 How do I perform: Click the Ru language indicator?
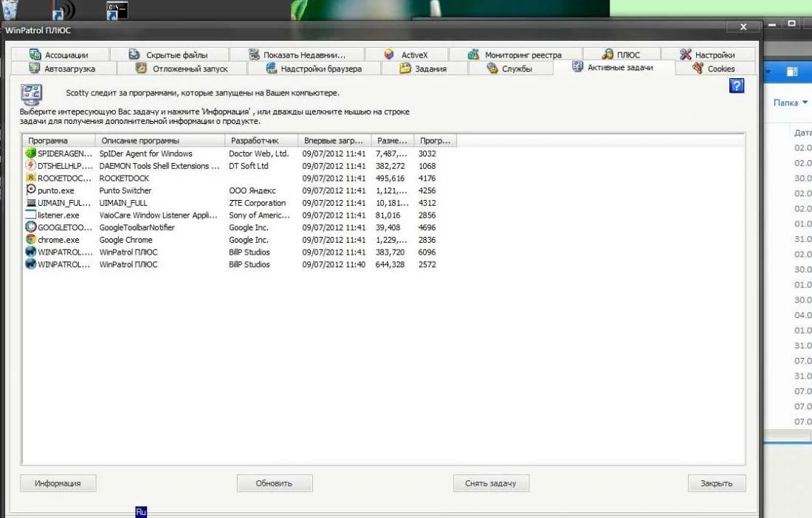click(x=141, y=512)
